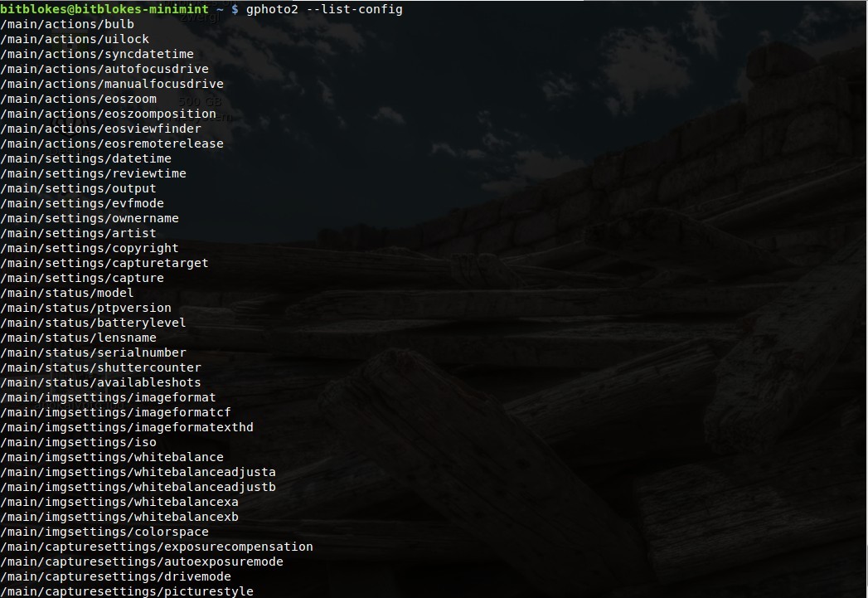
Task: Select /main/status/ptpversion line
Action: 85,309
